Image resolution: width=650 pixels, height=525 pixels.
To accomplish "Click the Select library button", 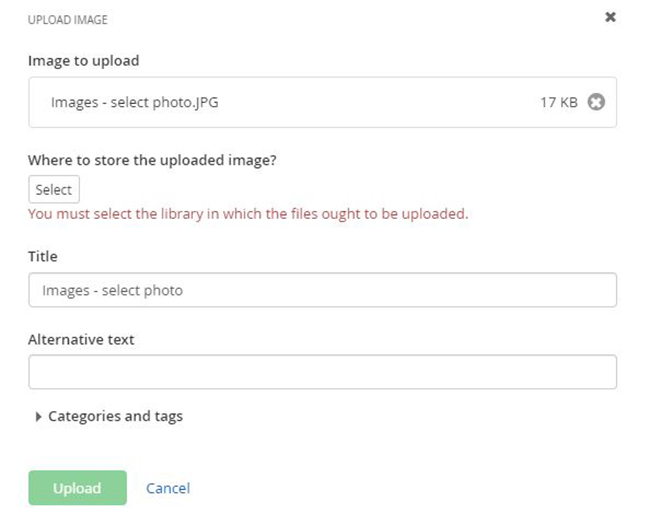I will pos(53,189).
